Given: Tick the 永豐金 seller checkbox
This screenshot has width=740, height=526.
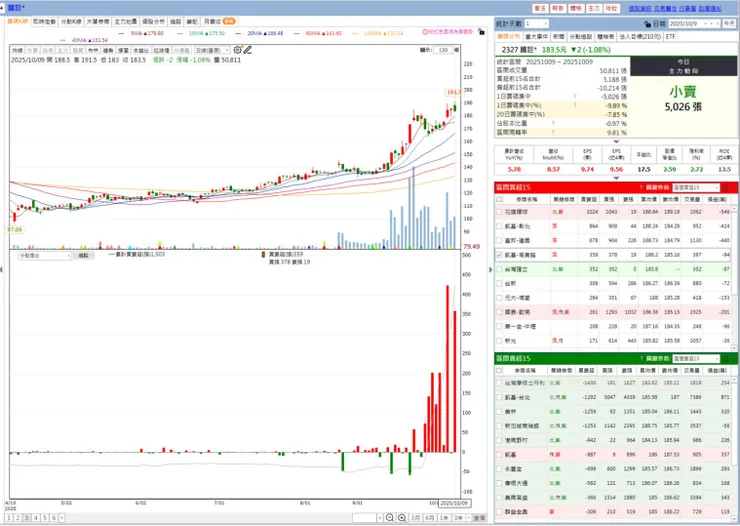Looking at the screenshot, I should coord(499,469).
